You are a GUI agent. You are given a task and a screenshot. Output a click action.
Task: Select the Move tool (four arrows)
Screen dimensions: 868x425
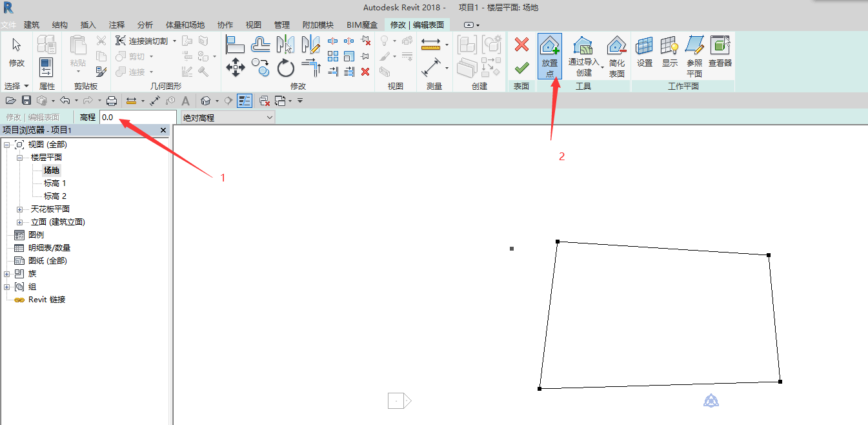(x=235, y=67)
